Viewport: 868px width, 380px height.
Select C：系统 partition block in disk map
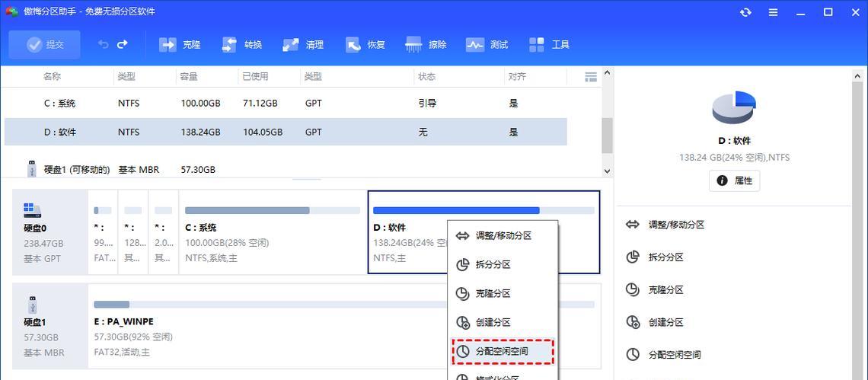[273, 232]
